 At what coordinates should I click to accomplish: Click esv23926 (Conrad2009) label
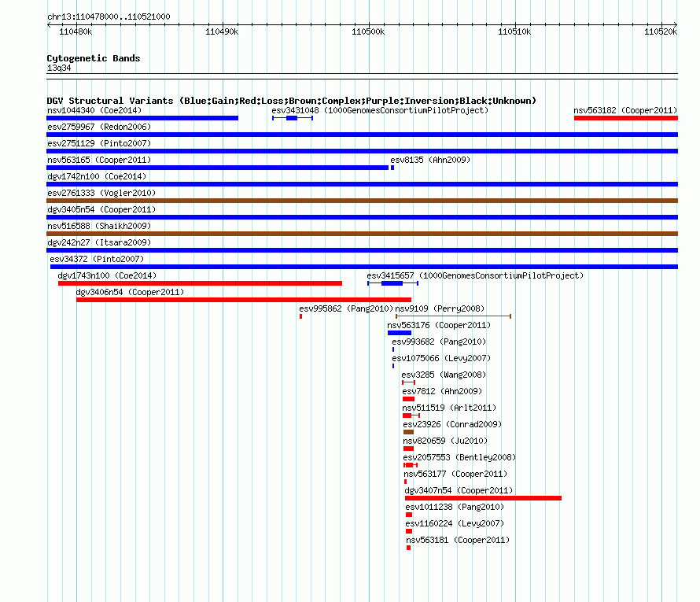point(452,424)
